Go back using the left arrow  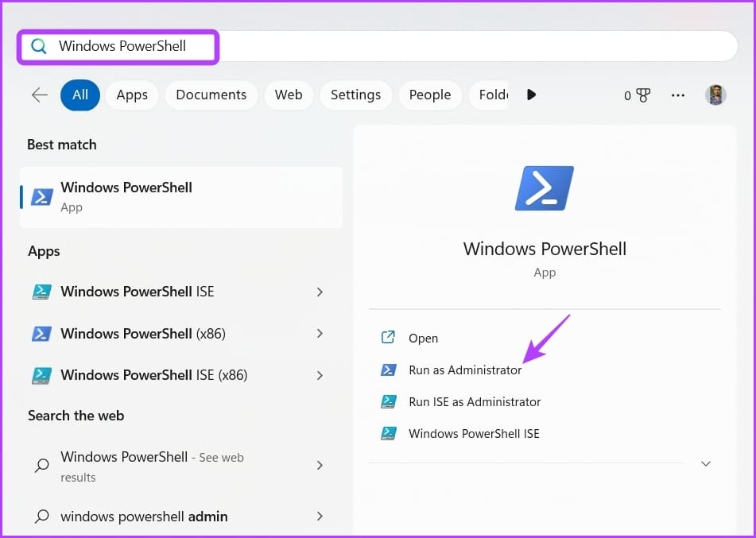[40, 95]
